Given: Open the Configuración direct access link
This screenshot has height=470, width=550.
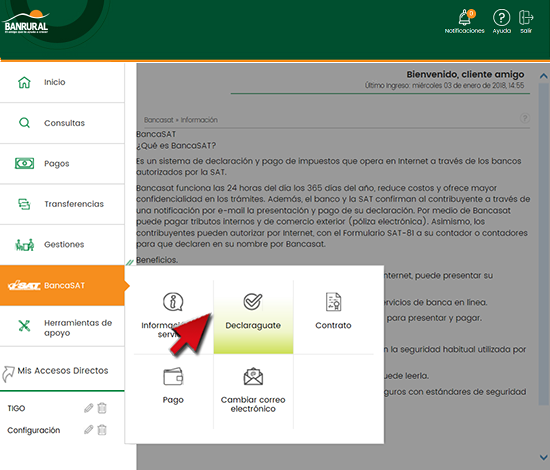Looking at the screenshot, I should point(34,430).
